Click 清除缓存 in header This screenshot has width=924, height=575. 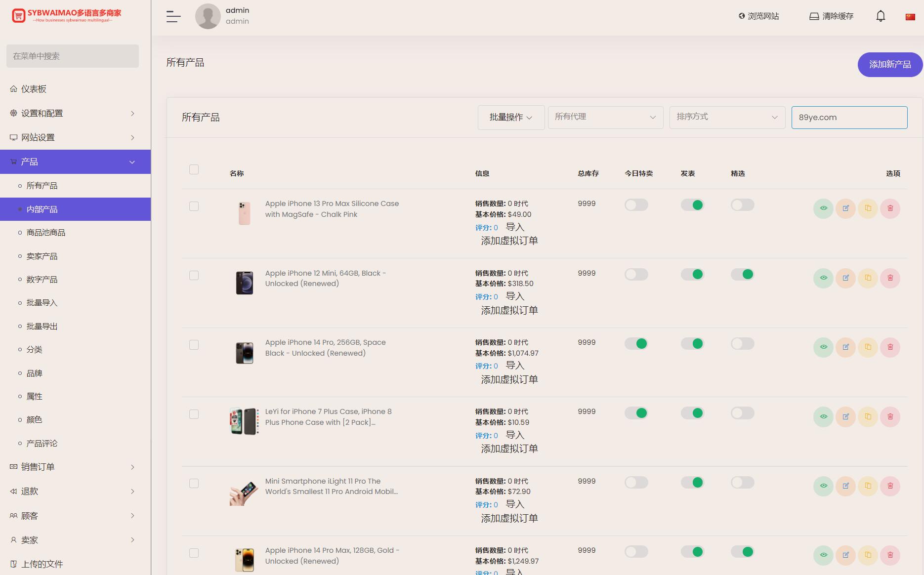pos(831,16)
